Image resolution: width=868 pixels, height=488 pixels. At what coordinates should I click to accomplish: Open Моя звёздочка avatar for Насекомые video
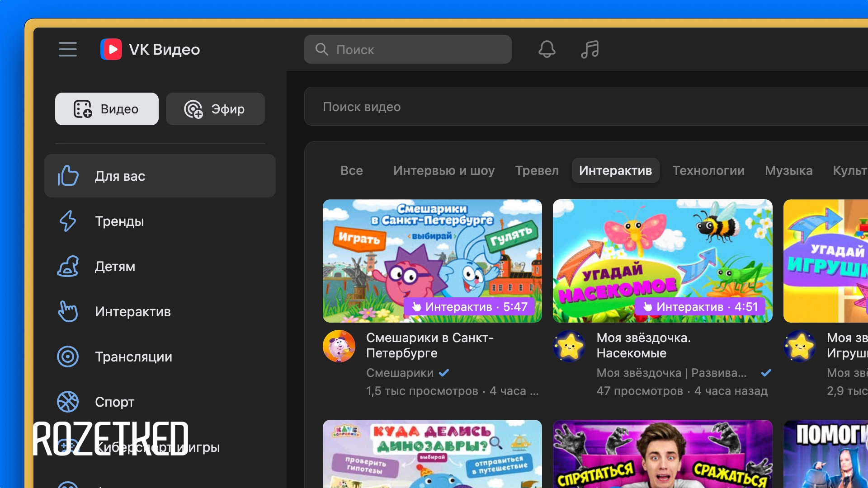pos(569,346)
